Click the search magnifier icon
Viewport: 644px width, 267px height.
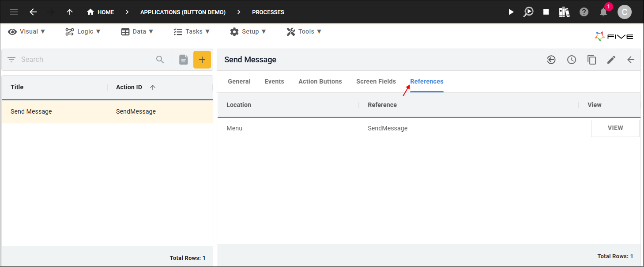tap(160, 59)
